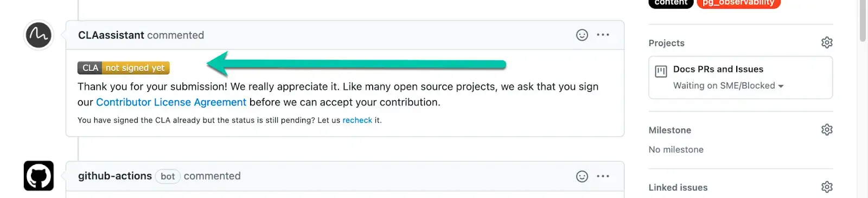Open the github-actions author name
868x198 pixels.
115,176
